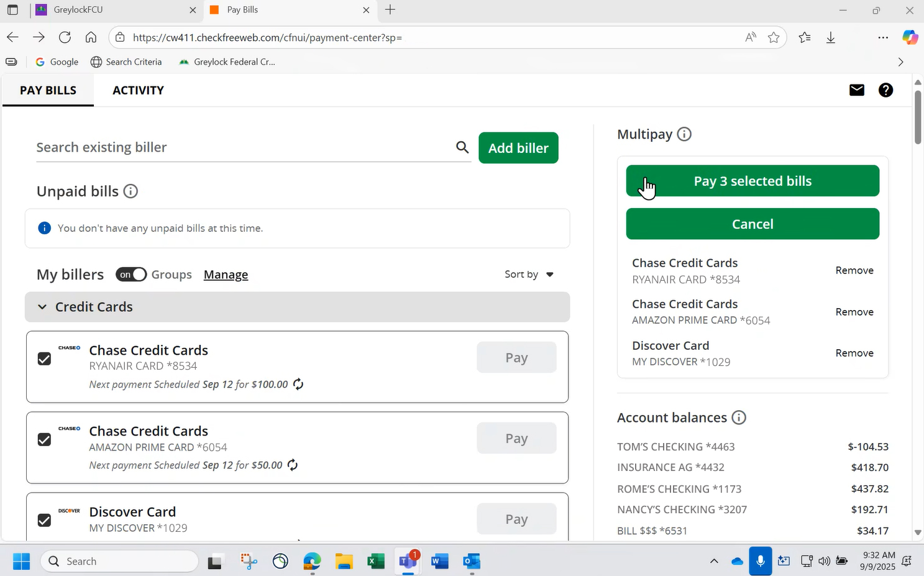Click the search magnifier in biller search
Screen dimensions: 924x576
pyautogui.click(x=462, y=147)
